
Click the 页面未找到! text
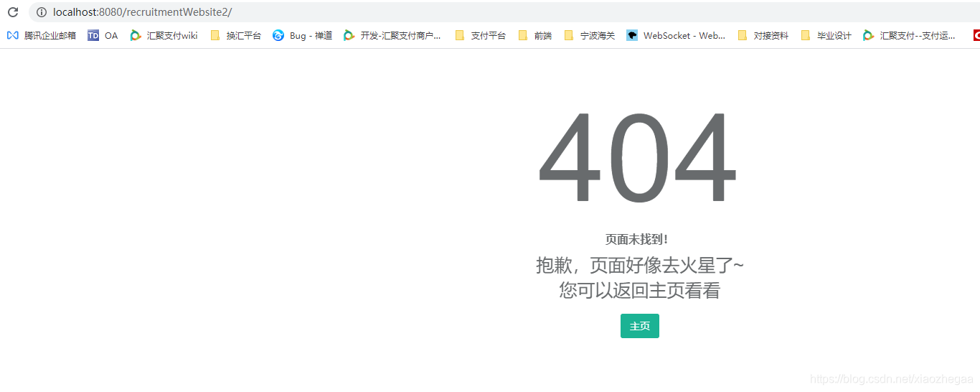click(638, 240)
